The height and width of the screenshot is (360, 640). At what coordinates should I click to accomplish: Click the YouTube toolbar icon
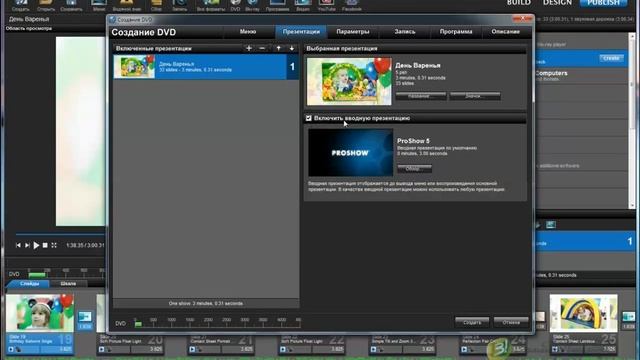(327, 5)
